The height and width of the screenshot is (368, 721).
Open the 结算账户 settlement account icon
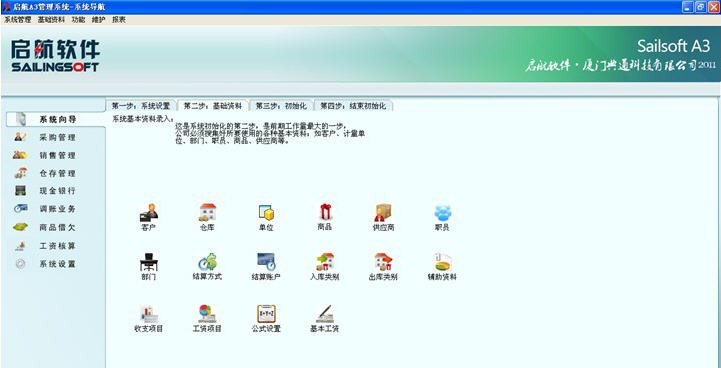tap(266, 267)
